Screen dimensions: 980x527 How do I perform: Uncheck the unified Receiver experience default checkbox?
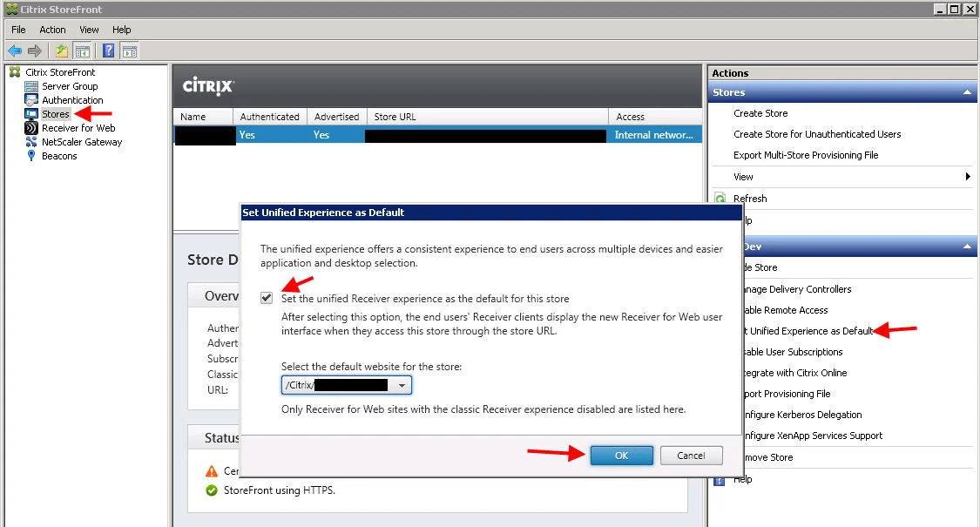(267, 298)
